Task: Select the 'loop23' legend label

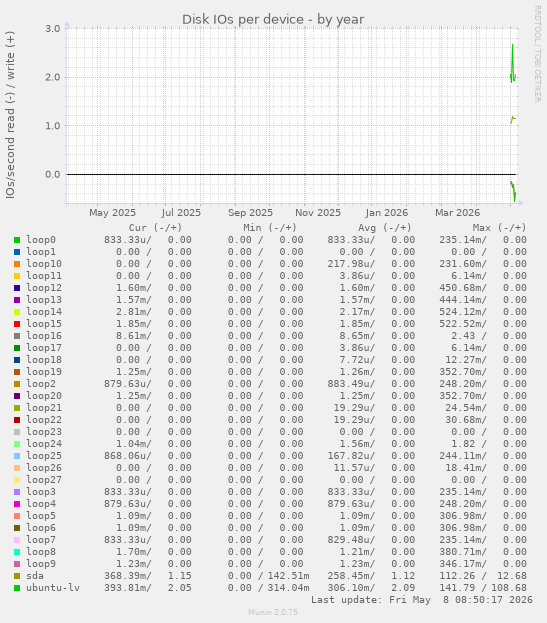Action: pyautogui.click(x=44, y=431)
